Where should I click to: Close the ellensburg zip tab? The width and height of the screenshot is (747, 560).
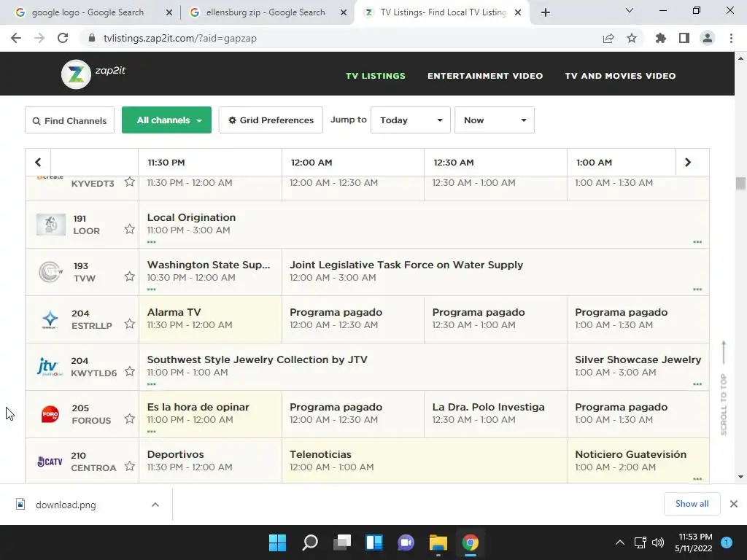pos(344,13)
